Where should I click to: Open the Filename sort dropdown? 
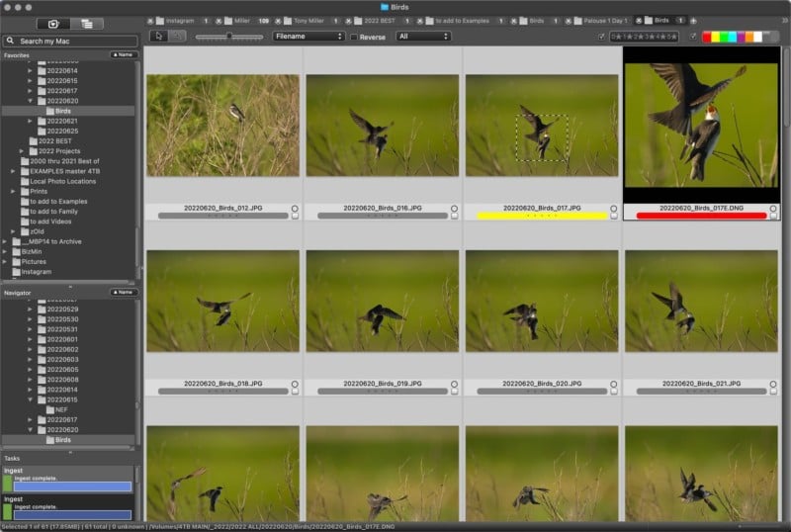308,37
